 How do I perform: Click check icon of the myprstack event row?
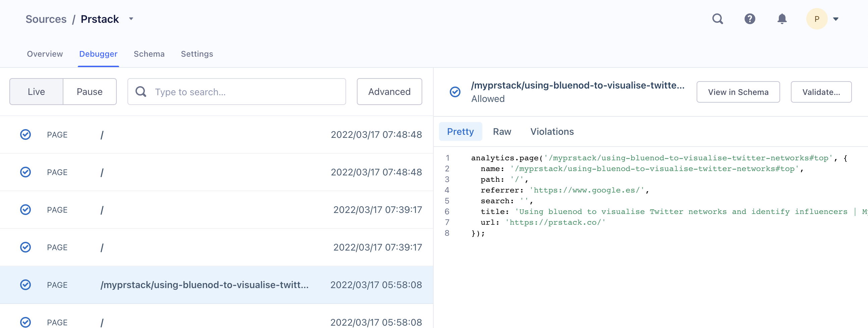25,285
